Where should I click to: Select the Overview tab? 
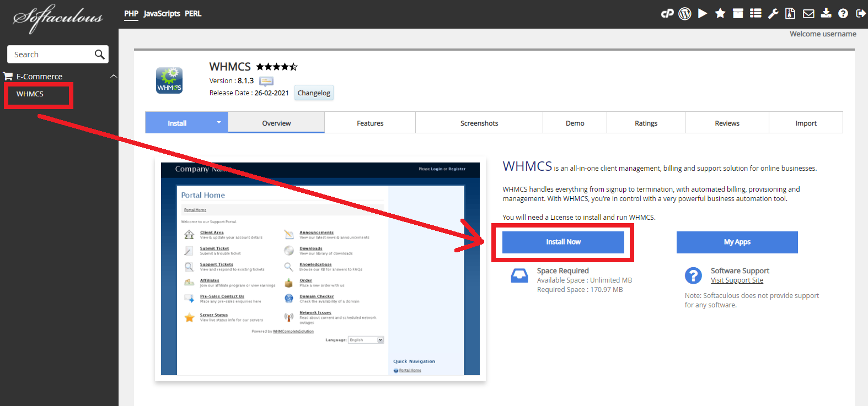276,123
